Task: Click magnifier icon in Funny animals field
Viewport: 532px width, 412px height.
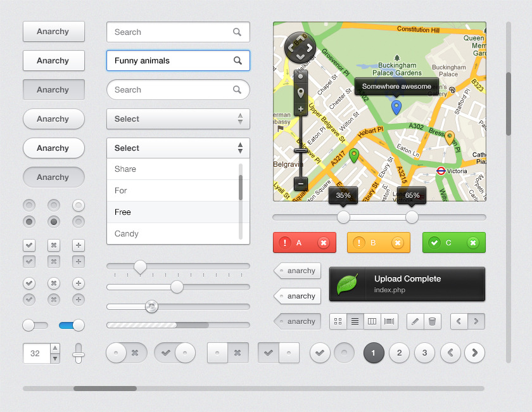Action: 237,61
